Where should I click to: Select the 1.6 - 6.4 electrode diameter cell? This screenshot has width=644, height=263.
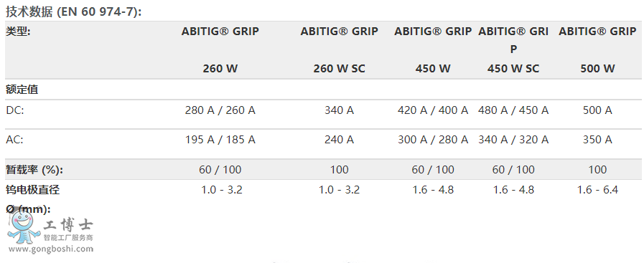[x=597, y=190]
